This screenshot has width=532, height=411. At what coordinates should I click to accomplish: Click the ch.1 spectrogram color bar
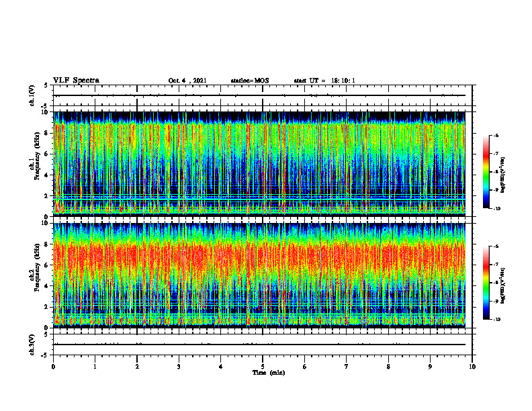click(486, 172)
